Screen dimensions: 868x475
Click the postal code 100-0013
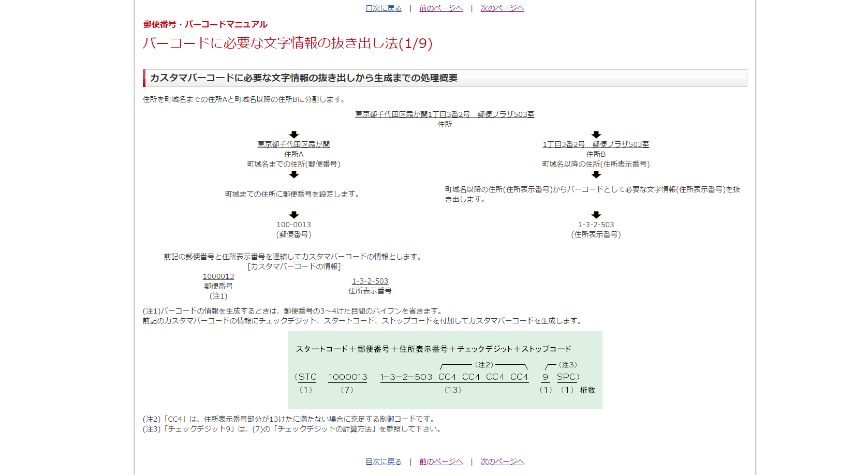click(293, 225)
